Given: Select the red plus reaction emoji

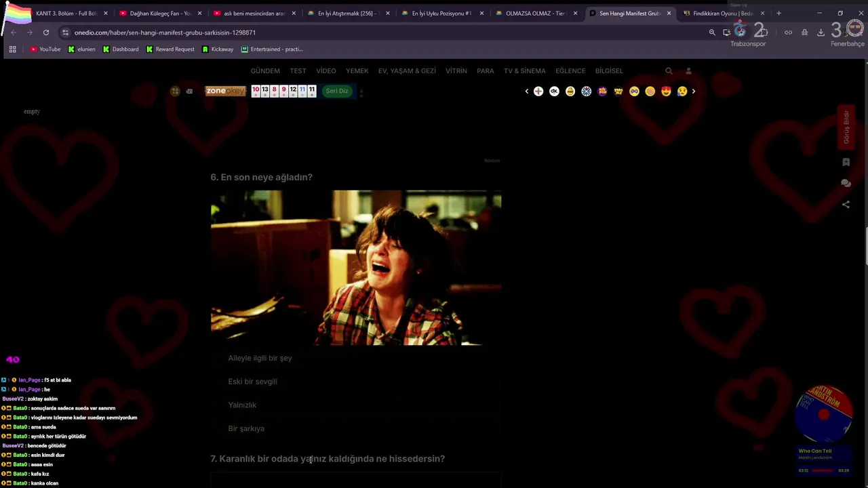Looking at the screenshot, I should coord(538,91).
